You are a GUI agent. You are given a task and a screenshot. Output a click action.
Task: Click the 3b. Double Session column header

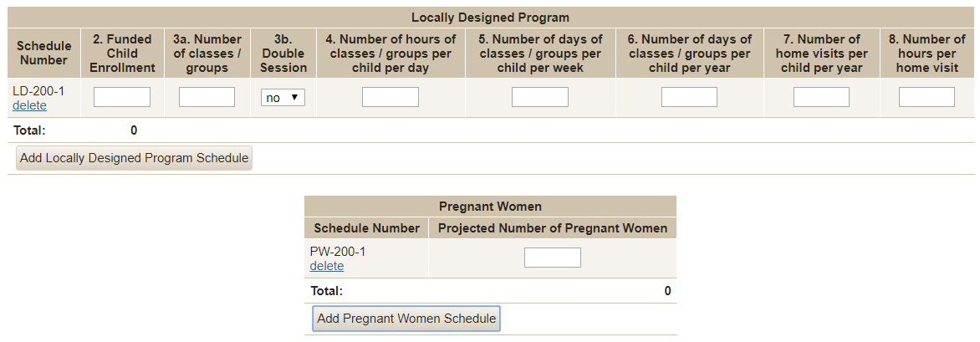click(x=283, y=54)
